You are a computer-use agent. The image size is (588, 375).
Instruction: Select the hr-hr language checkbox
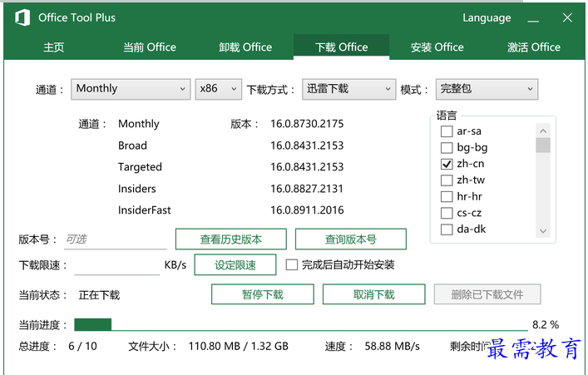(447, 197)
